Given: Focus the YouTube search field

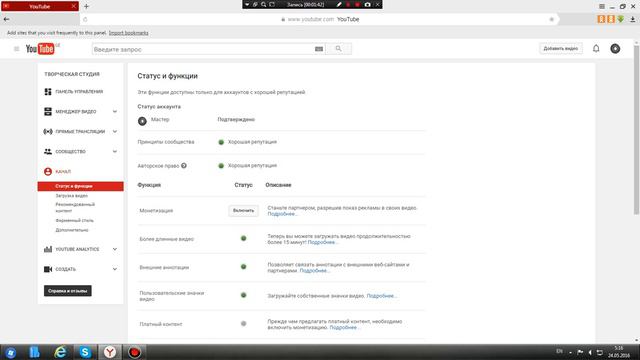Looking at the screenshot, I should pyautogui.click(x=203, y=49).
